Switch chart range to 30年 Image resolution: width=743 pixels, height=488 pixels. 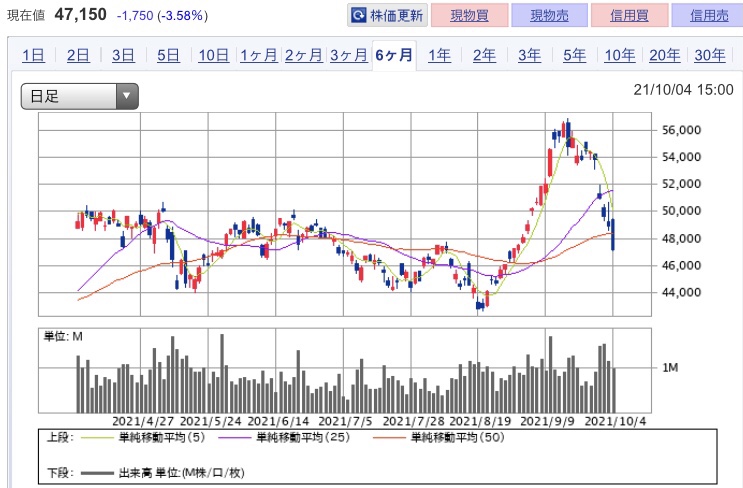[710, 55]
